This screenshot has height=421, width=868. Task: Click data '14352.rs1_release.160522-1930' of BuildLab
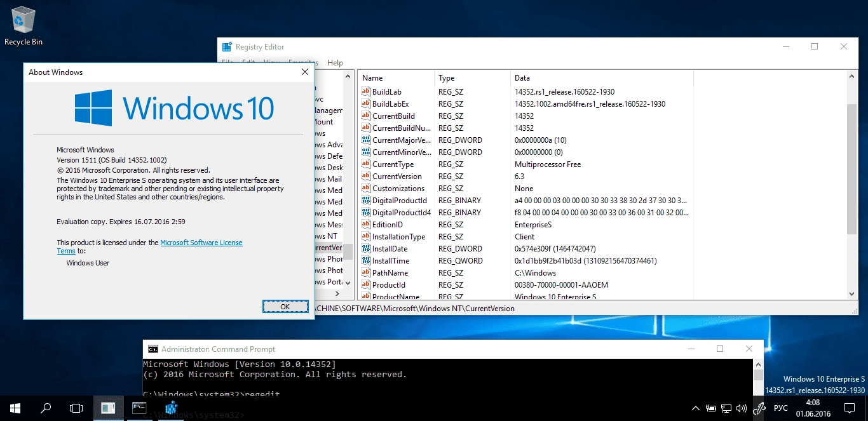pyautogui.click(x=564, y=91)
